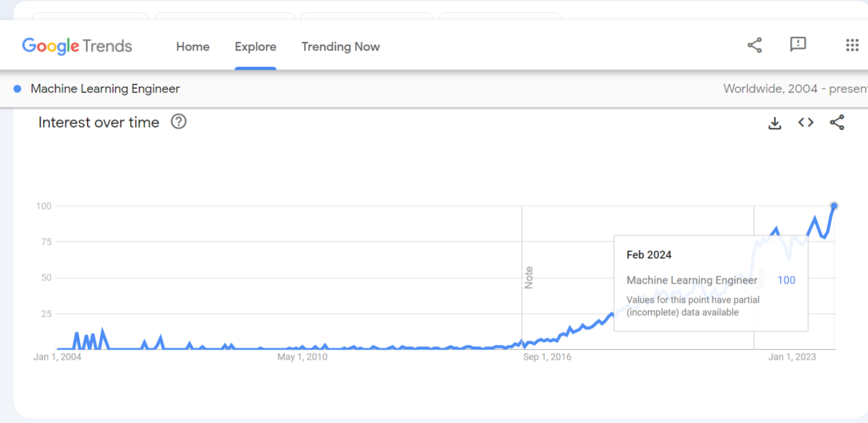The width and height of the screenshot is (868, 423).
Task: Open help icon next to Interest over time
Action: pos(179,121)
